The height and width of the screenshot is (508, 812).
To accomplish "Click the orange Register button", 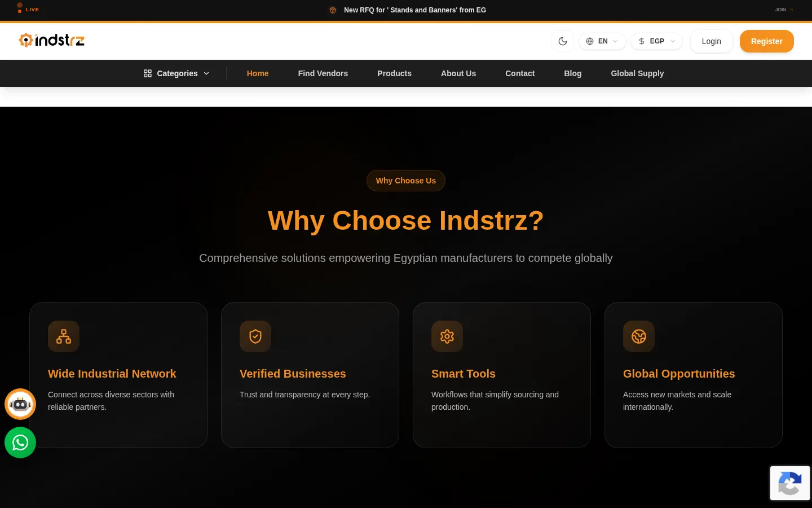I will tap(766, 41).
